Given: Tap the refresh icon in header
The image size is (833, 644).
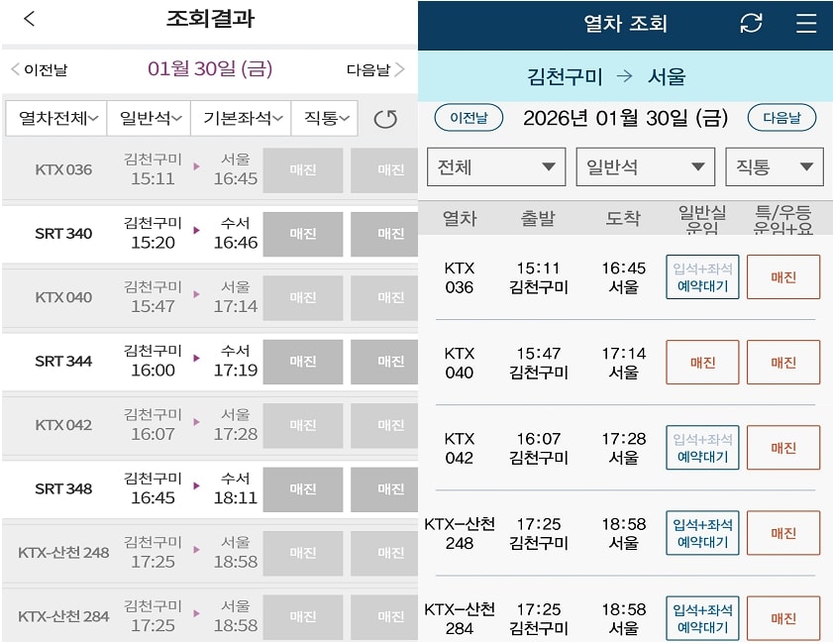Looking at the screenshot, I should pos(752,23).
